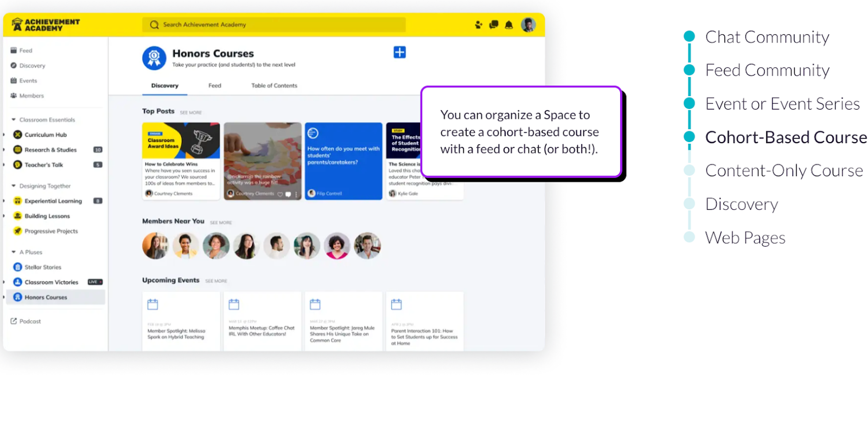Switch to Table of Contents tab
Image resolution: width=868 pixels, height=427 pixels.
point(274,86)
